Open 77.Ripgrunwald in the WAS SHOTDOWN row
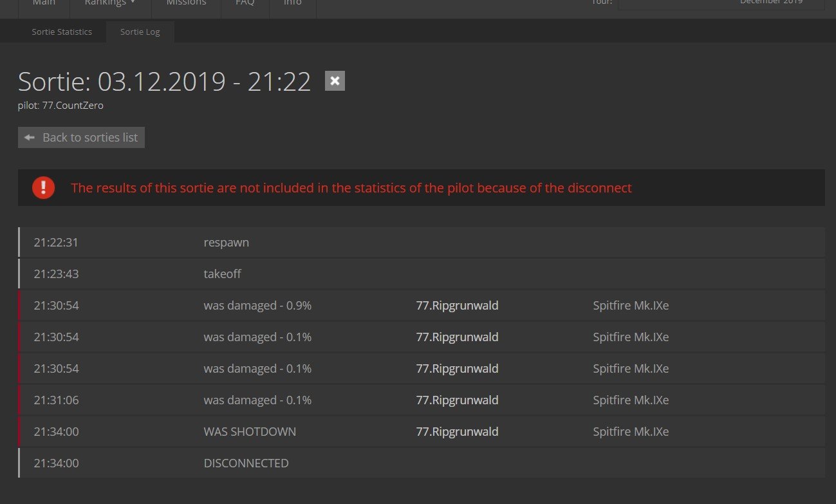Image resolution: width=836 pixels, height=504 pixels. tap(457, 432)
